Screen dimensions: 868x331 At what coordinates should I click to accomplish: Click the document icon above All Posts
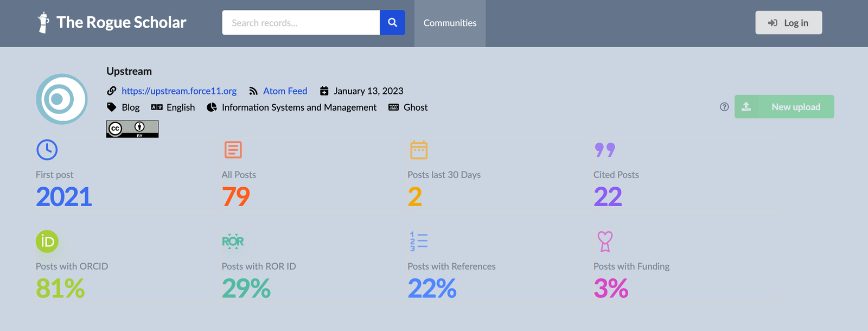point(233,150)
